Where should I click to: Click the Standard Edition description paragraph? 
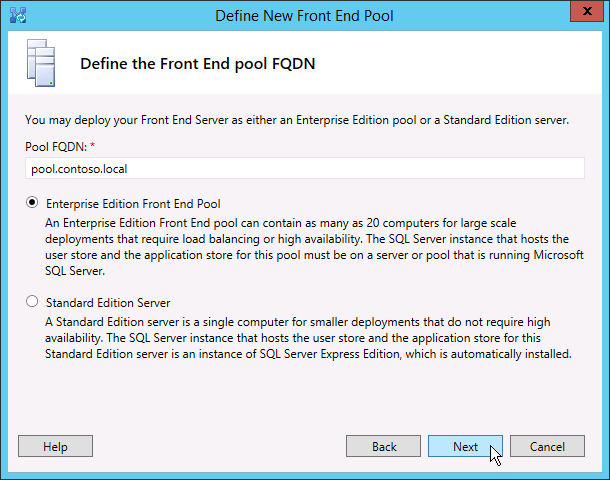(x=300, y=339)
